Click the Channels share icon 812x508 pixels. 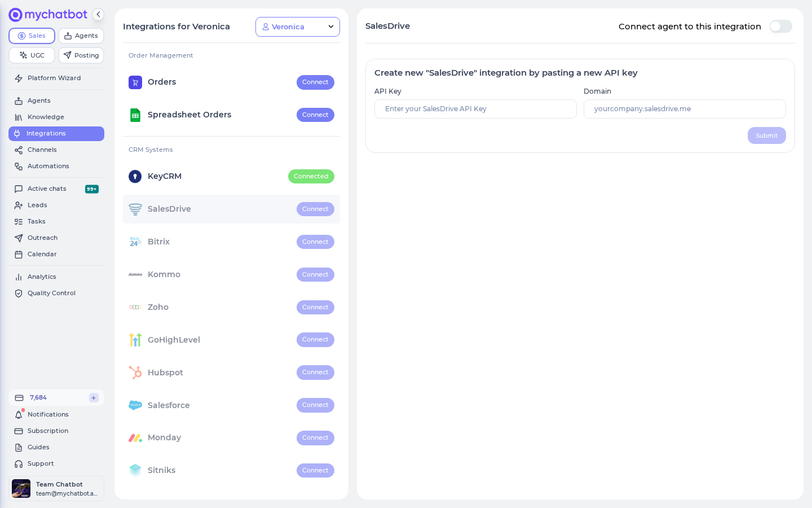[x=19, y=150]
